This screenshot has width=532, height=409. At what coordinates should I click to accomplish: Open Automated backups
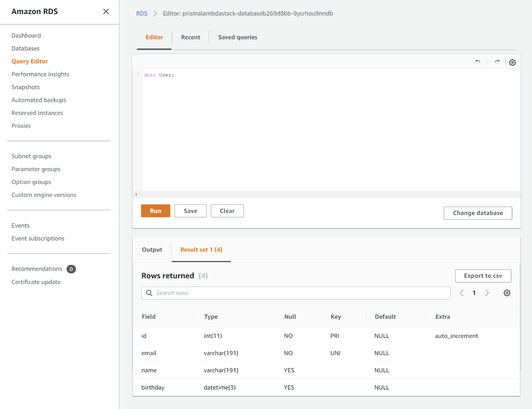coord(39,100)
